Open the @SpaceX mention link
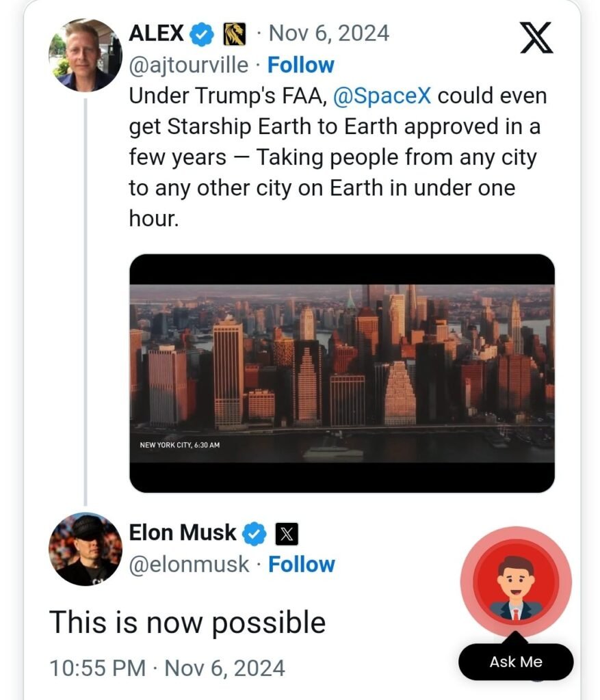 click(x=382, y=96)
